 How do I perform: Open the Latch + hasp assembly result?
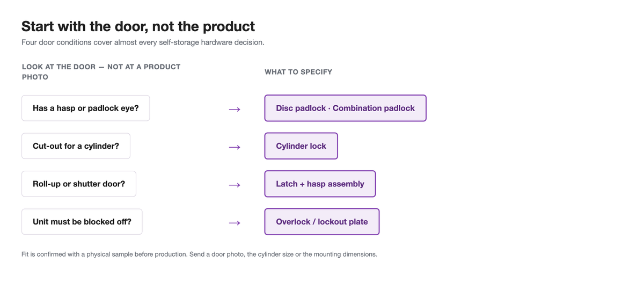[x=320, y=184]
